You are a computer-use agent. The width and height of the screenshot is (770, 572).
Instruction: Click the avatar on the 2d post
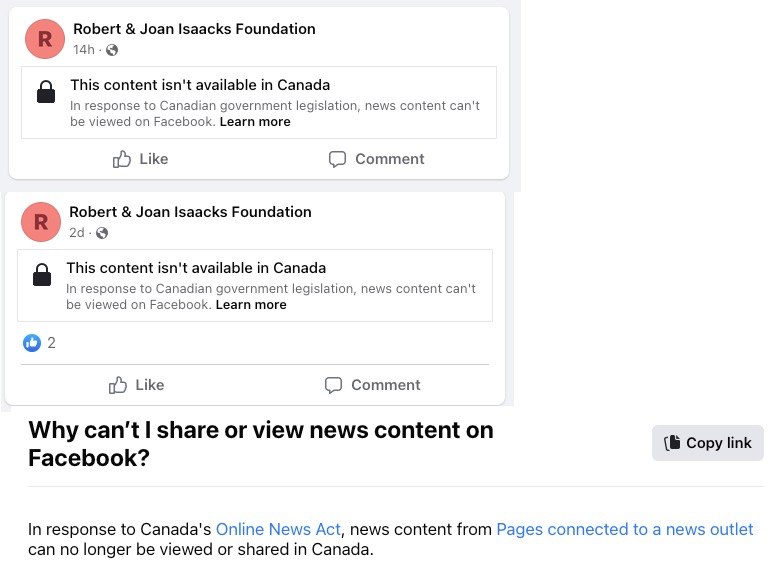click(x=40, y=222)
